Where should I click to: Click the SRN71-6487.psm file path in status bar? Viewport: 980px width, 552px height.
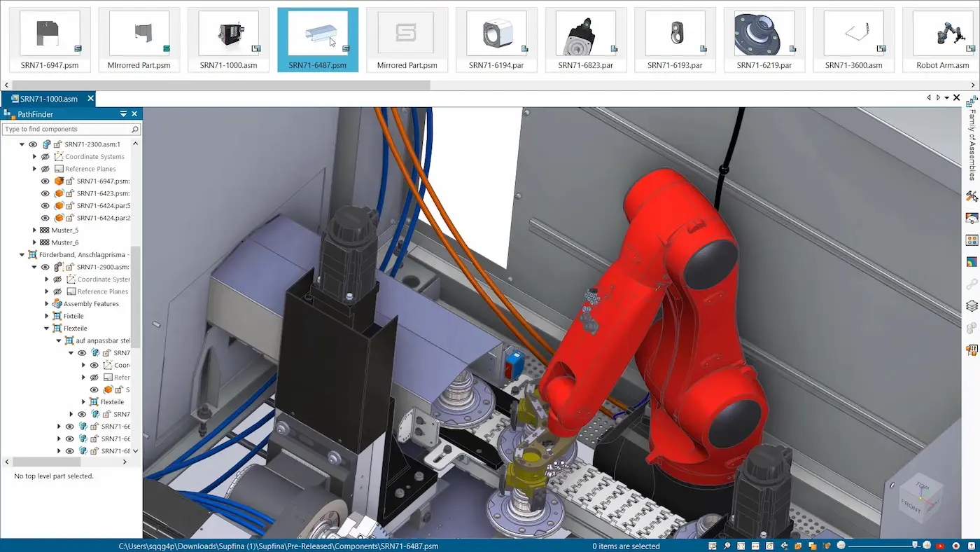279,546
